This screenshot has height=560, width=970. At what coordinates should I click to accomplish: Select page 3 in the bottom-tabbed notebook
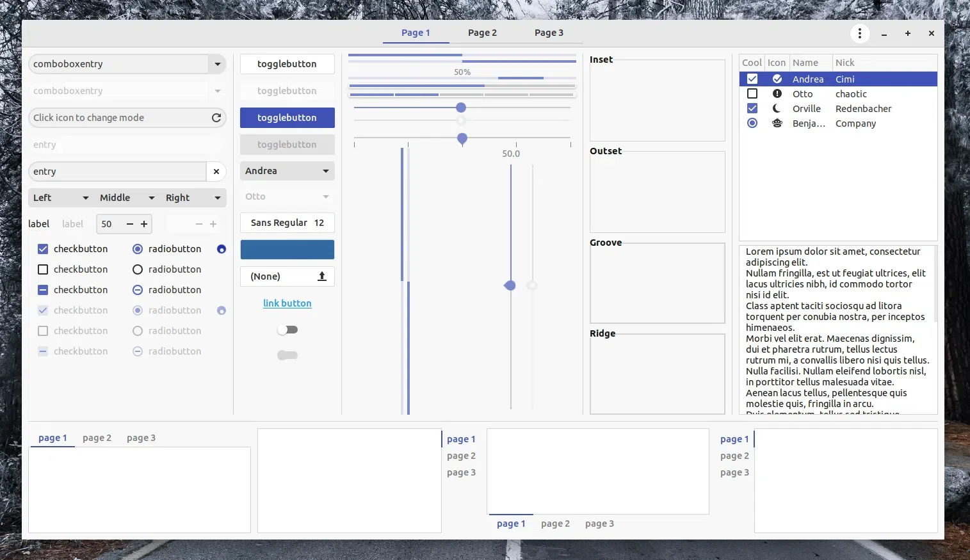coord(599,524)
